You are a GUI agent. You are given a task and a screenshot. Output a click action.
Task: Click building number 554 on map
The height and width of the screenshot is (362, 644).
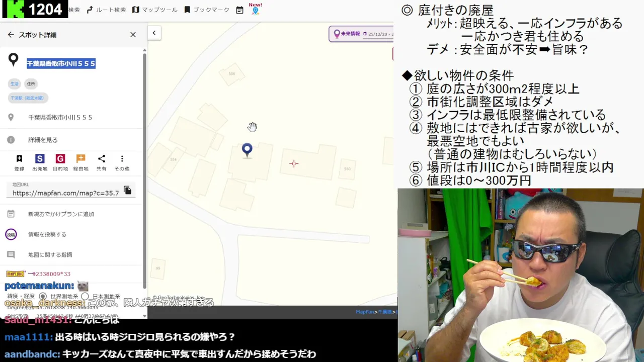174,159
